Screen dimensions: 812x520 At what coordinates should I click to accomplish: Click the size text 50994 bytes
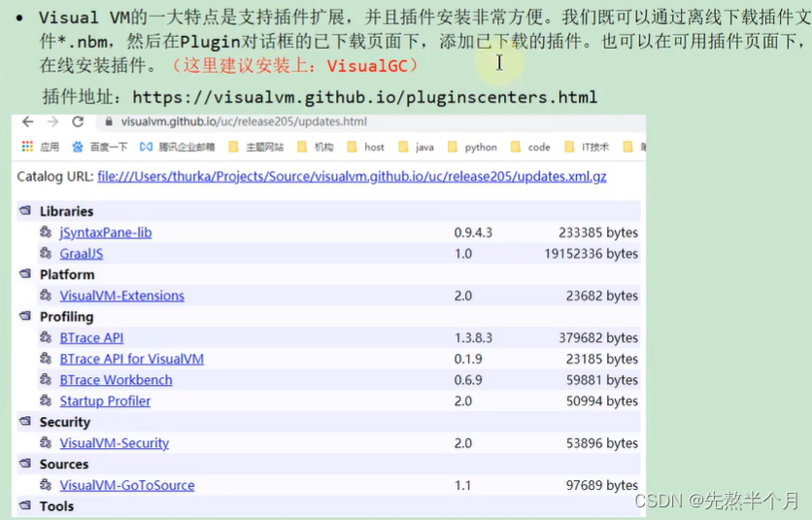point(602,401)
